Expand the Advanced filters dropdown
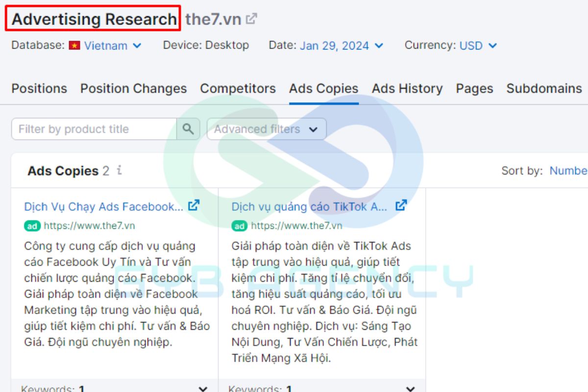Image resolution: width=588 pixels, height=392 pixels. click(267, 129)
